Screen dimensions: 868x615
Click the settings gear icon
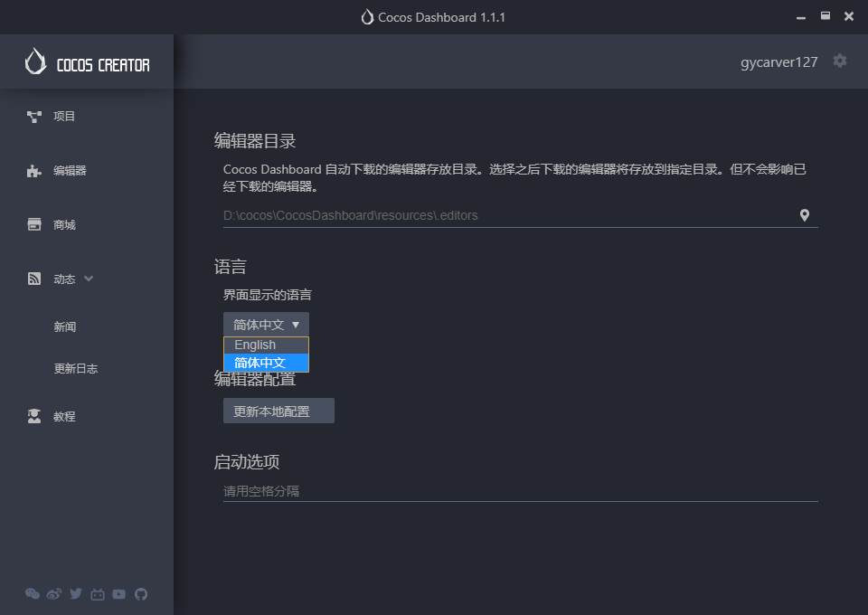pyautogui.click(x=840, y=61)
